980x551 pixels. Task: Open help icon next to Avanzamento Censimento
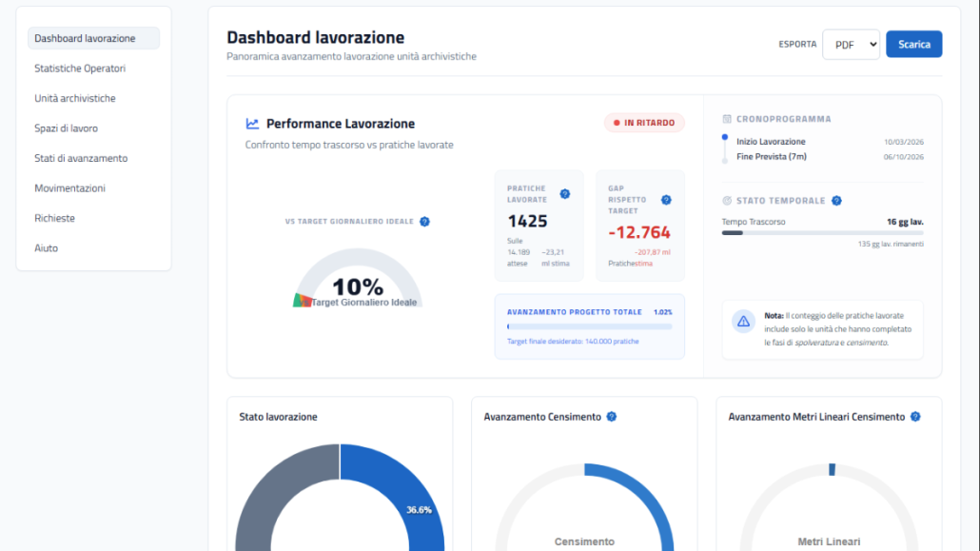(611, 417)
